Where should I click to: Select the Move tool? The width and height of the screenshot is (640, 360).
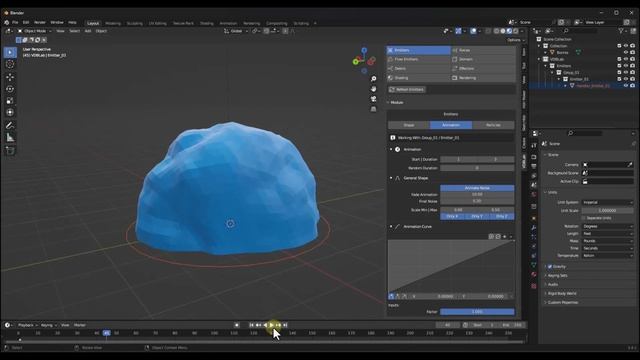click(10, 77)
